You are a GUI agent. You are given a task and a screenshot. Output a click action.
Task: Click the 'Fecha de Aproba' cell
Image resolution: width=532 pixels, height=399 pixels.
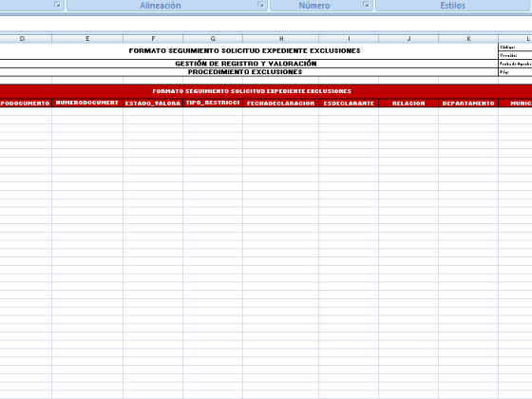(x=515, y=64)
